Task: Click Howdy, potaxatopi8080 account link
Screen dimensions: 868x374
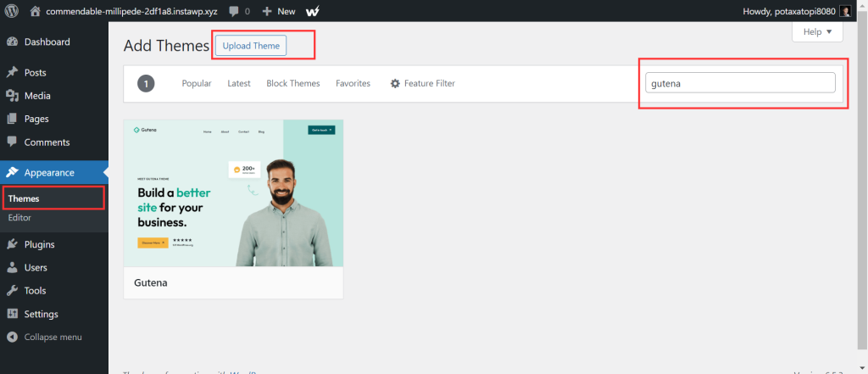Action: 791,10
